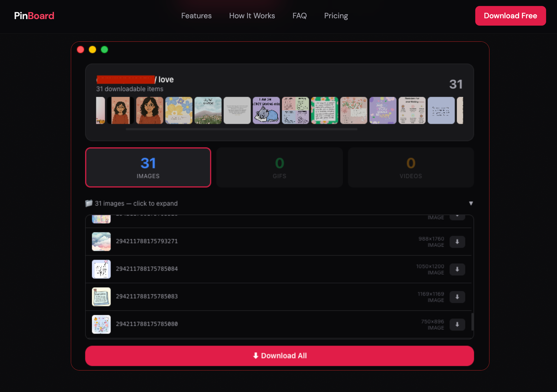Click download icon for 294211788175785084

point(457,269)
